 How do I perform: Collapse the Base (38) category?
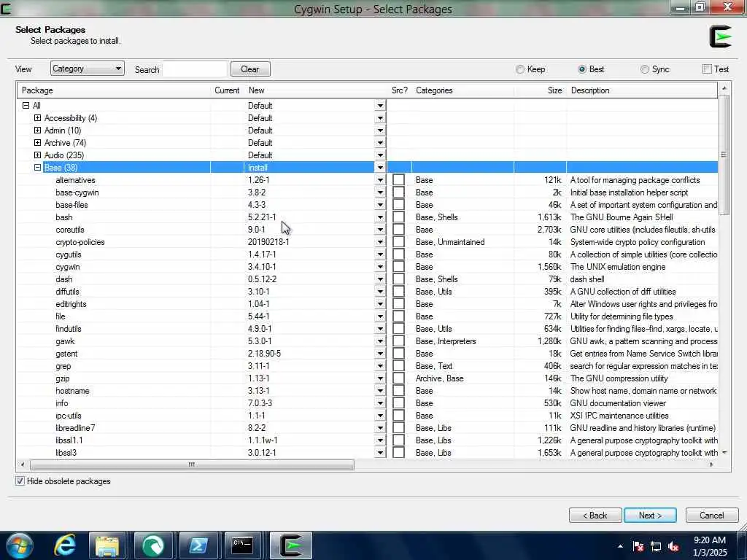38,167
